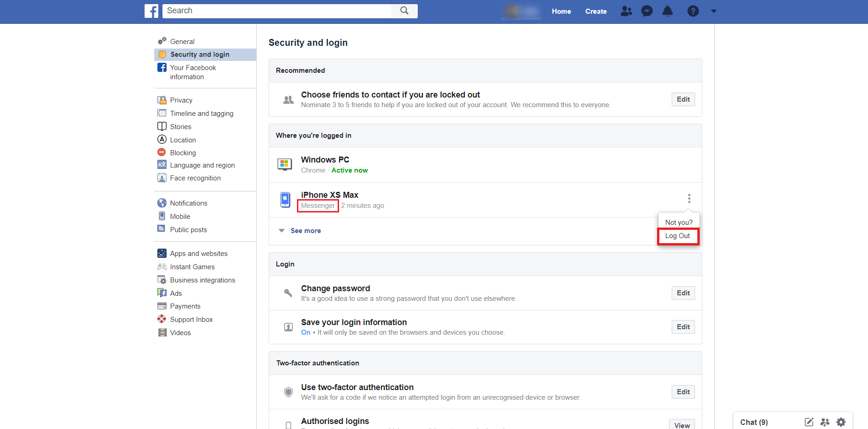Edit two-factor authentication setting

coord(683,392)
